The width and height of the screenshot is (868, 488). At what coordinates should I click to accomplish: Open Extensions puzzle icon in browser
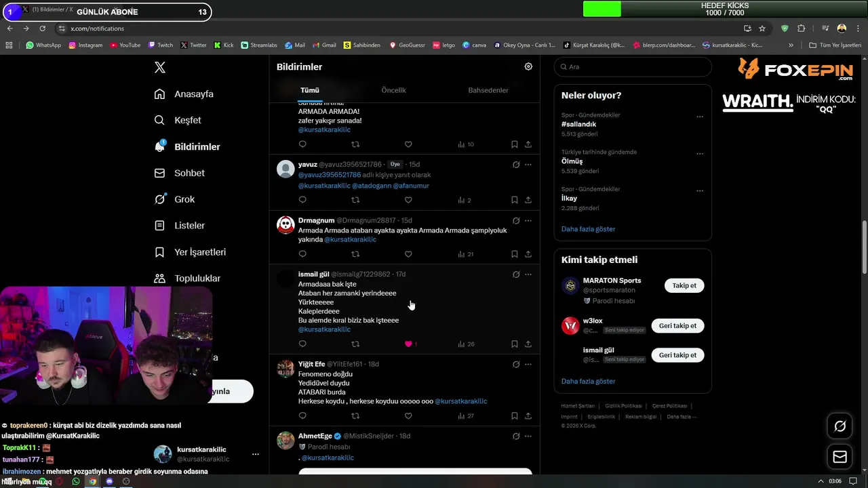tap(802, 28)
